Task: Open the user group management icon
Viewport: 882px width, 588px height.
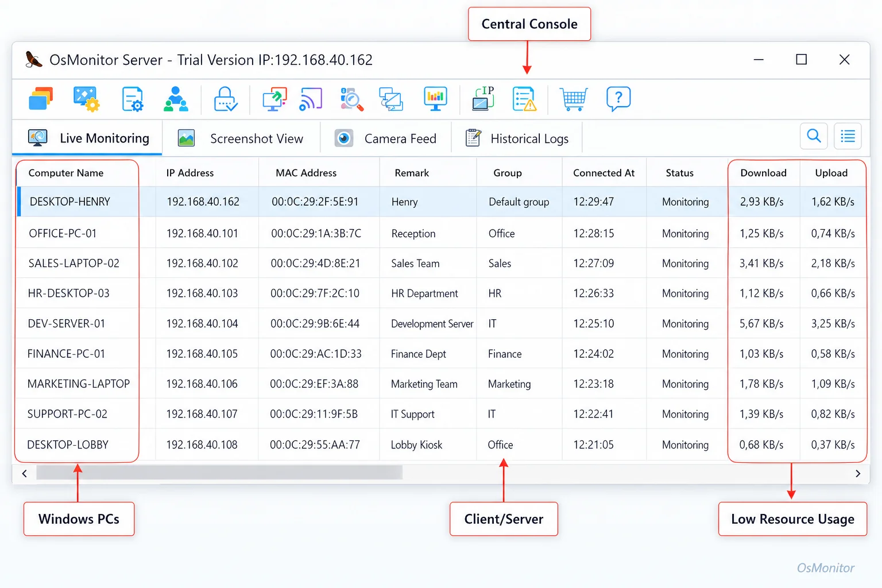Action: [x=176, y=99]
